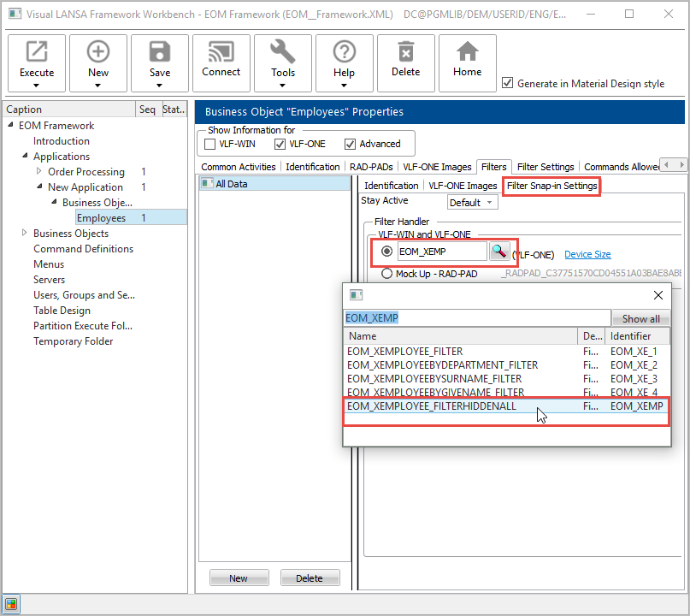Click the Save disk icon

[160, 51]
